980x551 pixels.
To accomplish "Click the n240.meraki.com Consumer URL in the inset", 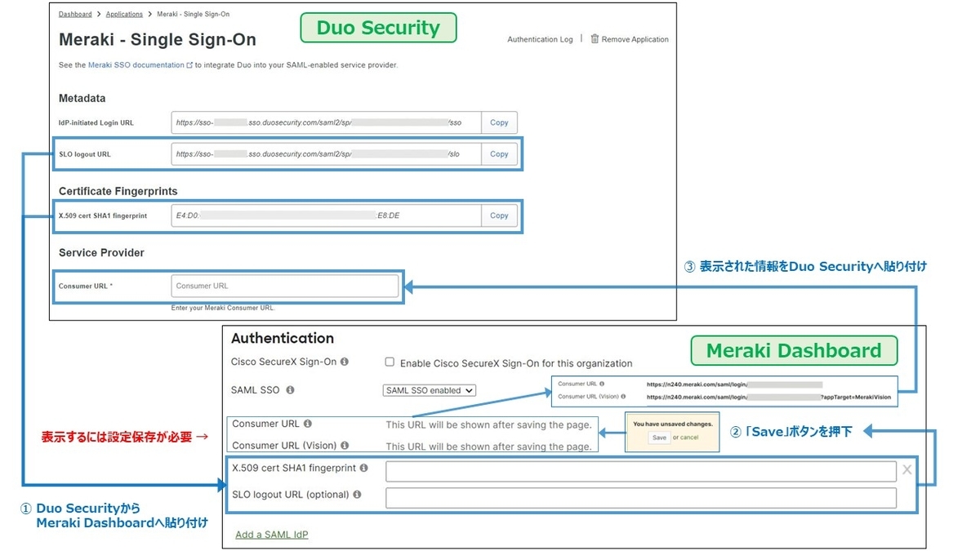I will (x=734, y=384).
